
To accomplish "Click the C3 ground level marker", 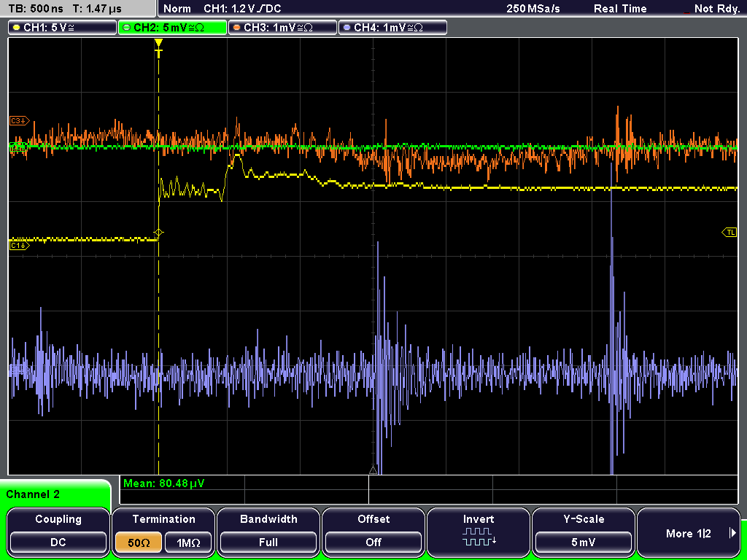I will [x=20, y=121].
